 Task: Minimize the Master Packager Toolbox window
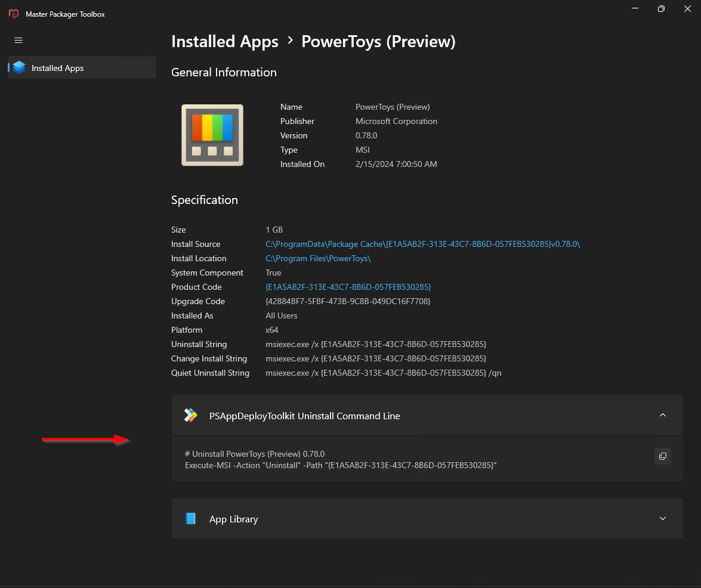click(635, 9)
